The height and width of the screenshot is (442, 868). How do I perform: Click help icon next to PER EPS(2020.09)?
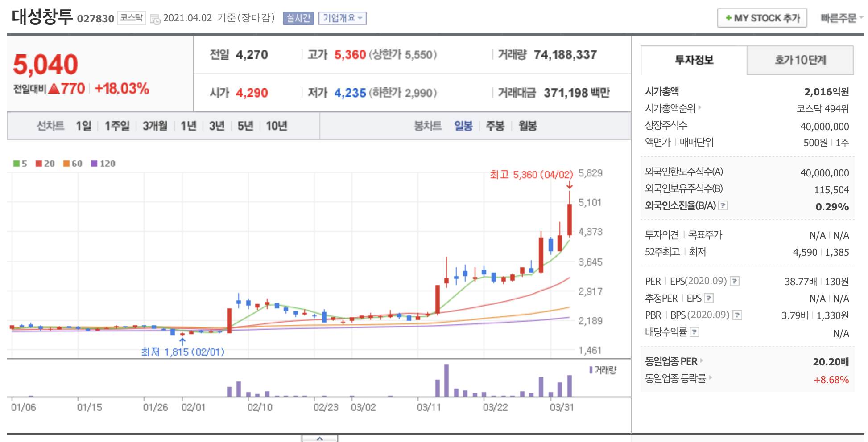pos(735,281)
